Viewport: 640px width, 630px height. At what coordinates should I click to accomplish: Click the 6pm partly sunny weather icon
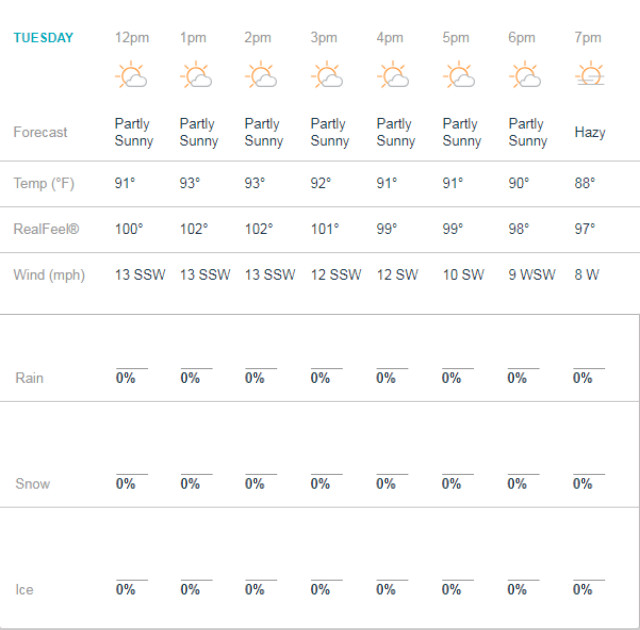click(x=525, y=74)
